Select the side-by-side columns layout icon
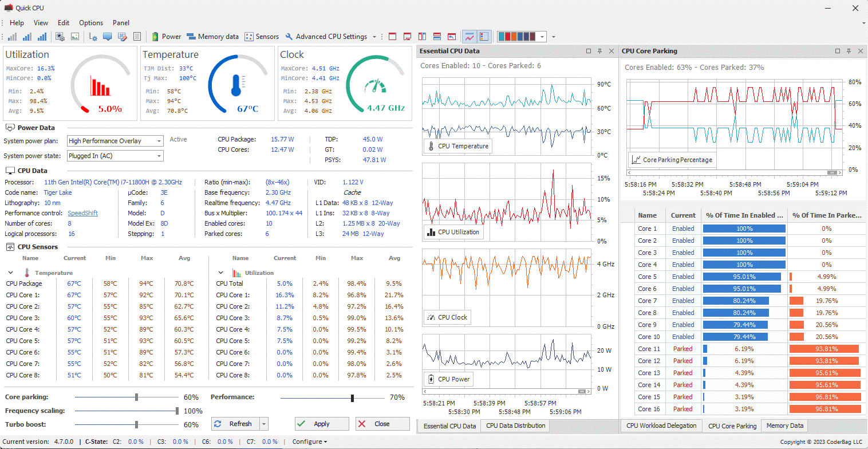 click(423, 37)
